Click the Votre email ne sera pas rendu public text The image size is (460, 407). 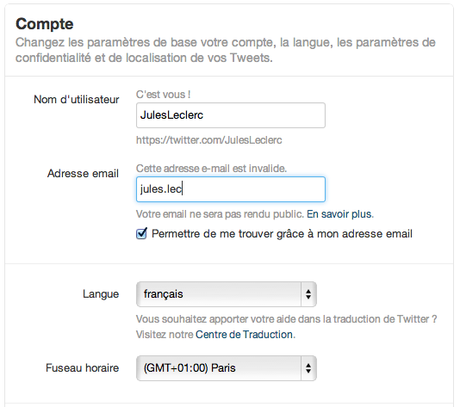click(220, 214)
